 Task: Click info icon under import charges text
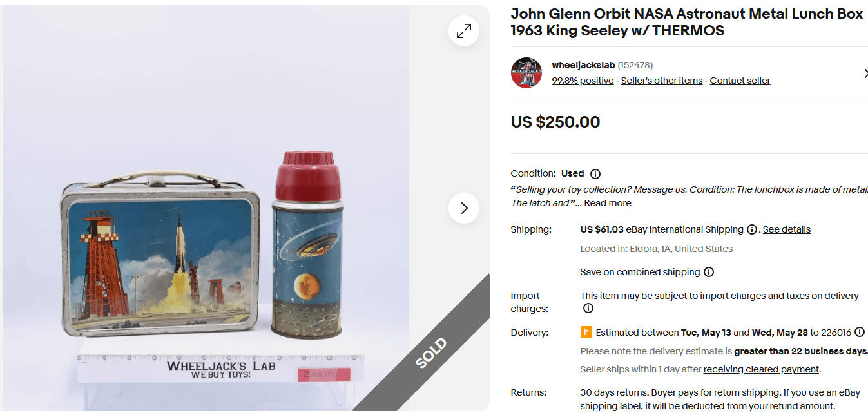(588, 308)
